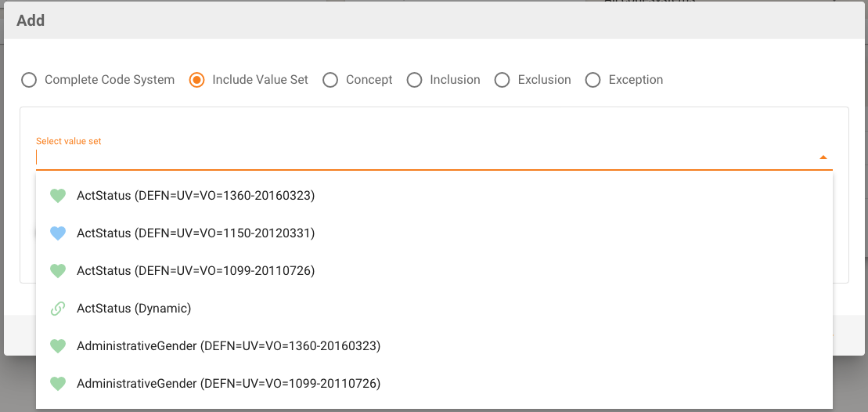868x412 pixels.
Task: Click blue heart icon beside ActStatus 1150-20120331
Action: (57, 233)
